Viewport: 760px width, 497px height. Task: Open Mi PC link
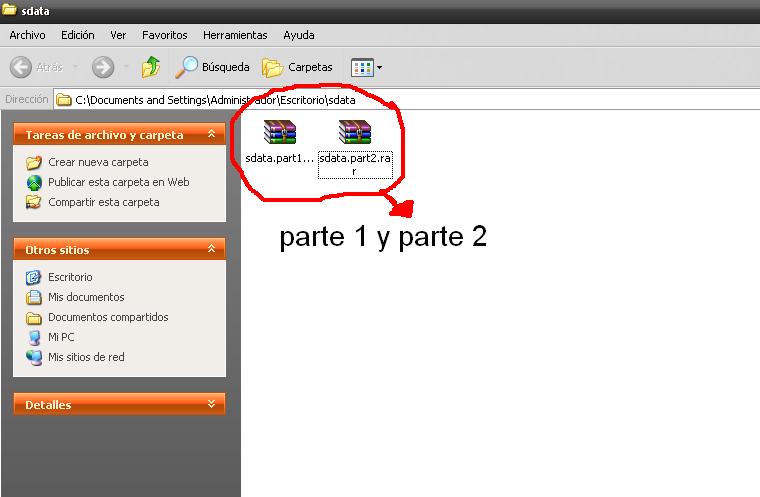click(61, 337)
